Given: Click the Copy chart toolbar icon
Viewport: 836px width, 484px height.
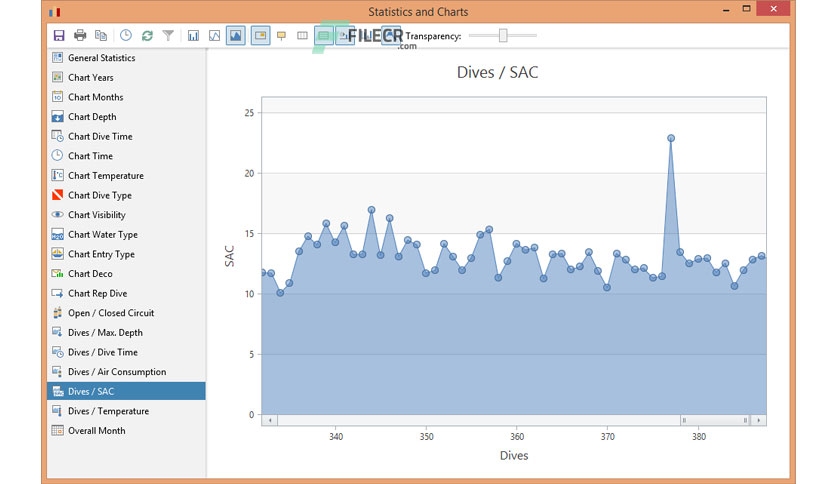Looking at the screenshot, I should point(101,36).
